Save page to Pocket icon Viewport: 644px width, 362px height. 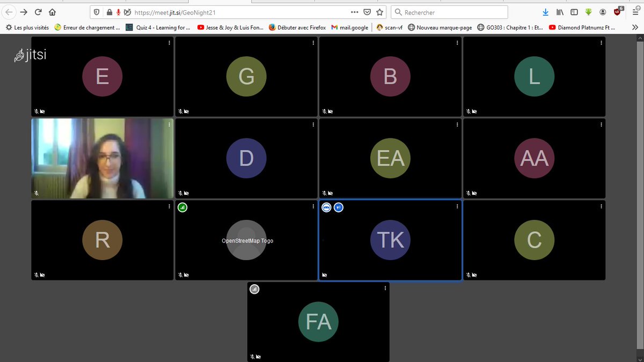click(x=368, y=12)
